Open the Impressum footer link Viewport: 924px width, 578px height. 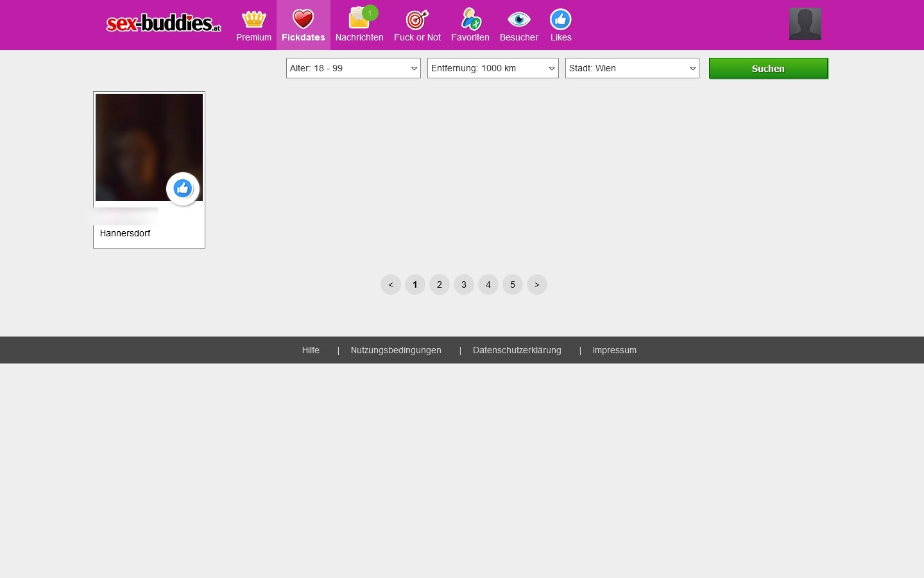614,350
